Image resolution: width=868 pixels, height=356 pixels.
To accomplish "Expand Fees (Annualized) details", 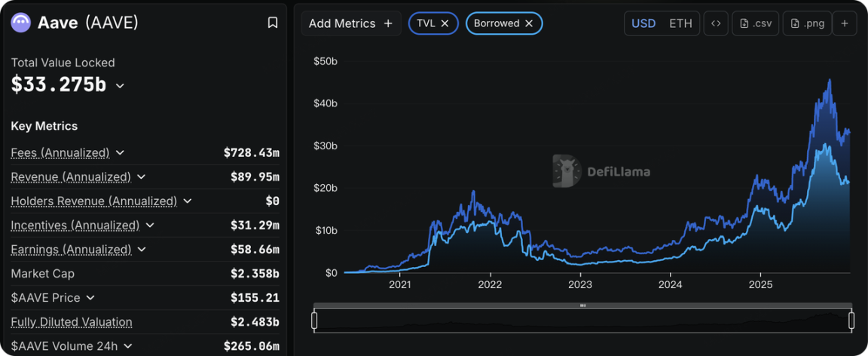I will click(x=120, y=153).
